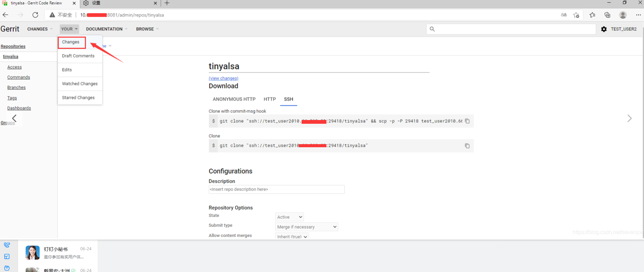Select Draft Comments menu item
The image size is (644, 272).
[78, 56]
